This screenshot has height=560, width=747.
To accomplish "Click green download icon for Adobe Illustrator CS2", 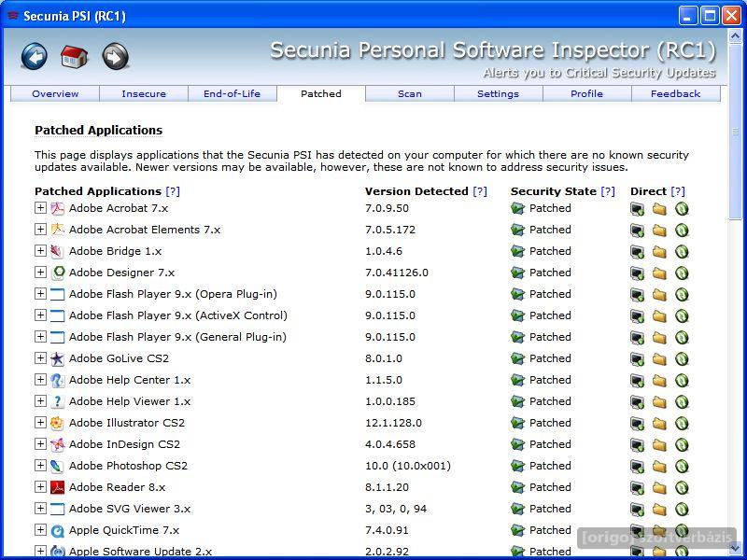I will click(682, 423).
